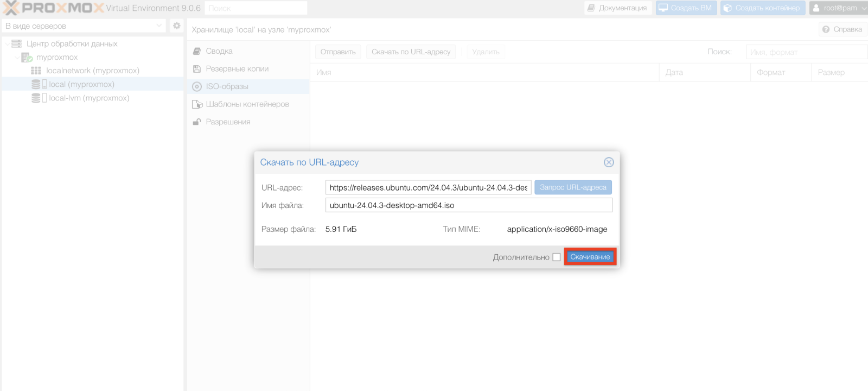
Task: Open the server view settings gear
Action: coord(176,26)
